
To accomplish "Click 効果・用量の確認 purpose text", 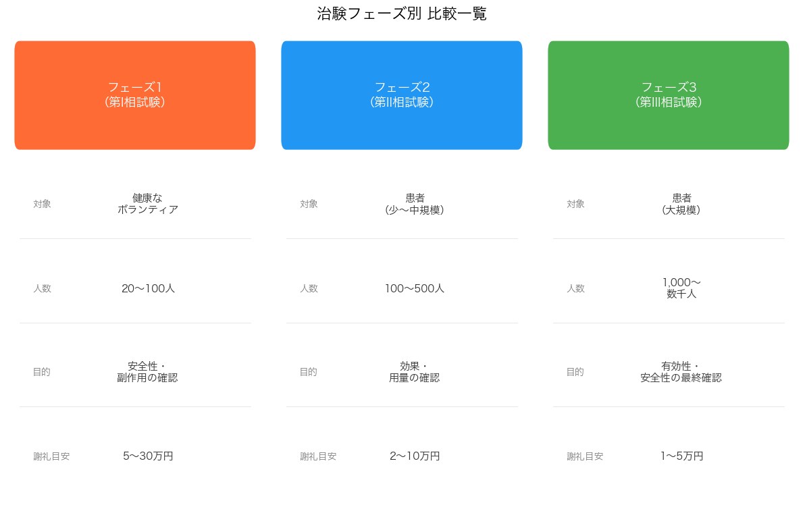I will pos(415,372).
